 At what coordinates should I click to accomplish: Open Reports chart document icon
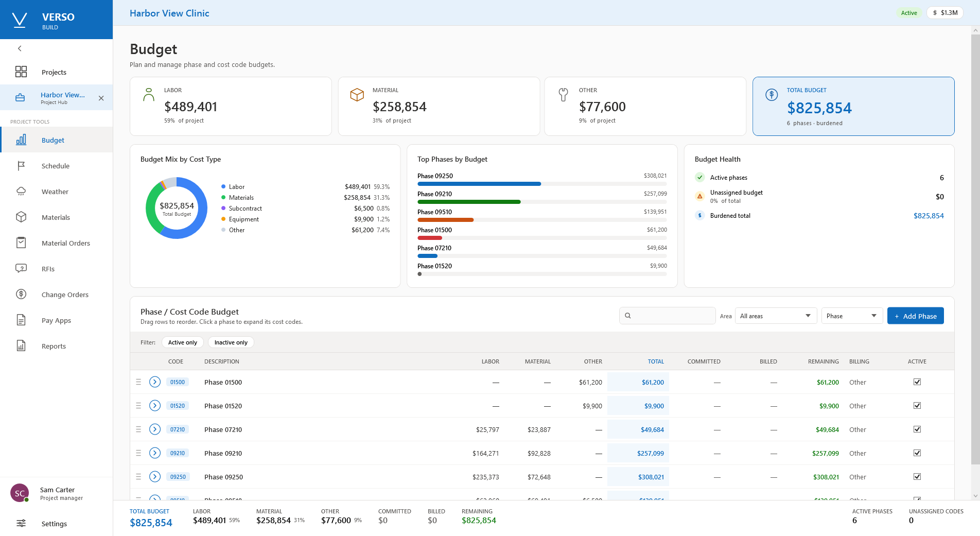point(21,346)
